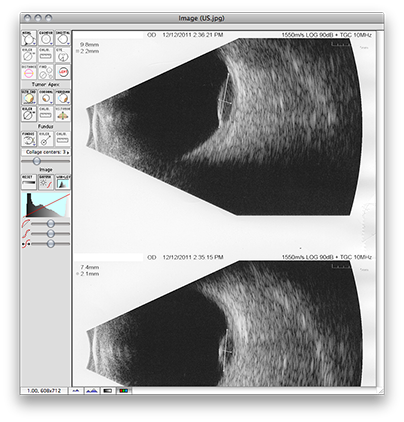Open the first eye model dropdown at top-left
This screenshot has height=422, width=404.
29,38
